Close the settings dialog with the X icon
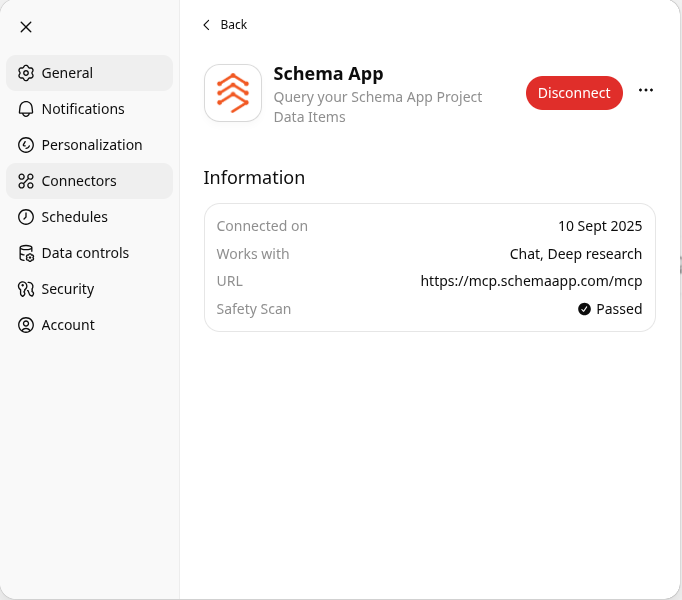This screenshot has width=682, height=600. 26,27
